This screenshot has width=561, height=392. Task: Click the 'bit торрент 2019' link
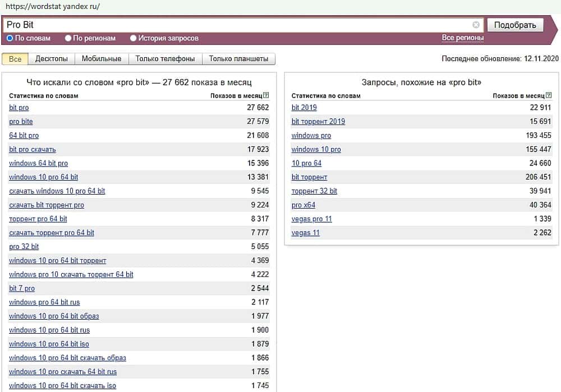tap(318, 122)
